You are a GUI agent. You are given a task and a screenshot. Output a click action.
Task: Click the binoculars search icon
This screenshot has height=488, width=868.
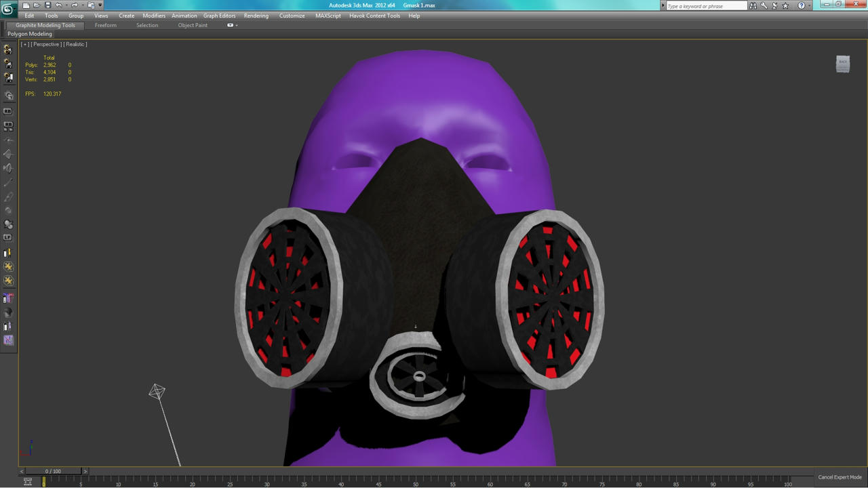753,5
